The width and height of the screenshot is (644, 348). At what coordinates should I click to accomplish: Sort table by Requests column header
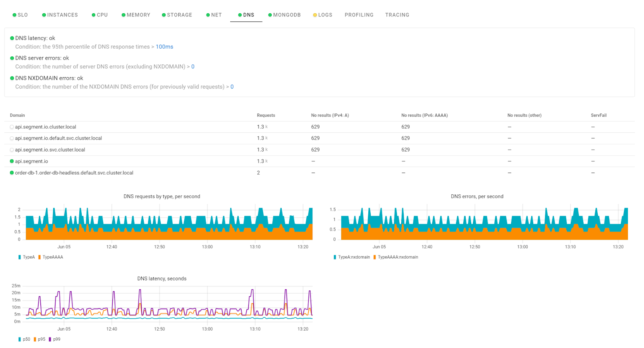coord(266,115)
